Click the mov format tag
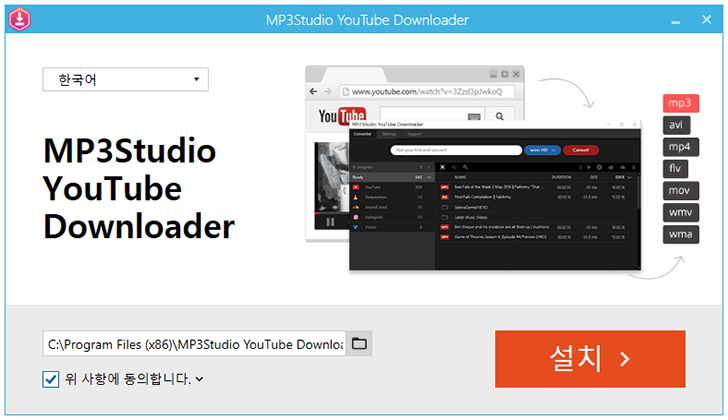This screenshot has height=420, width=728. click(680, 190)
